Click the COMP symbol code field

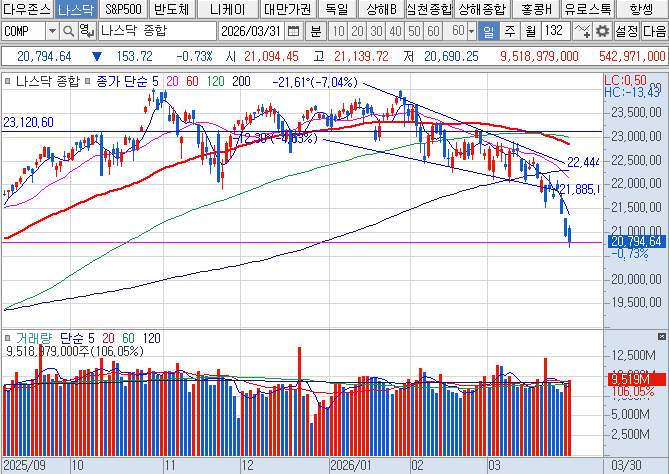tap(23, 31)
